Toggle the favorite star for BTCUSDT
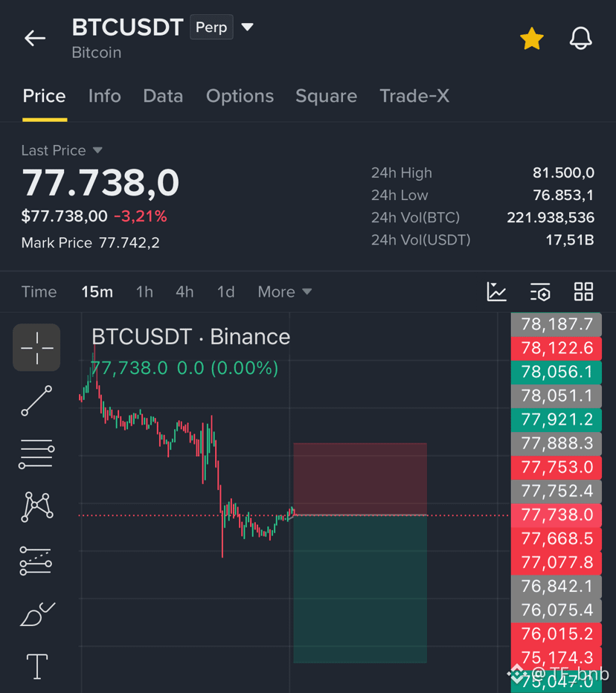 [531, 39]
